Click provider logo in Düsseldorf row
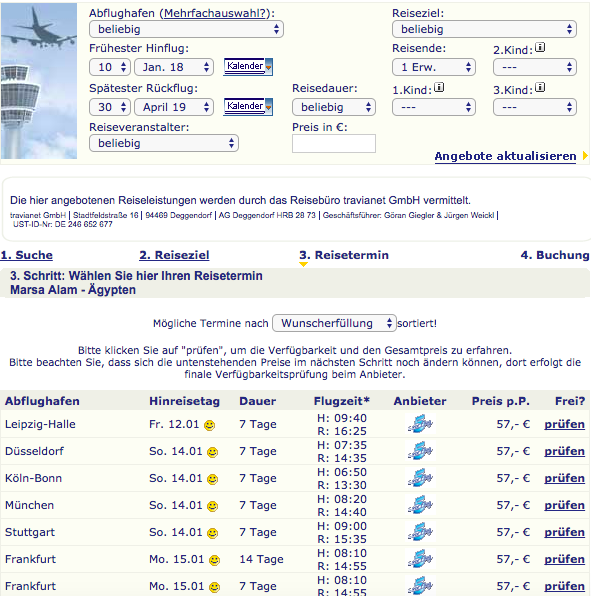Viewport: 591px width, 596px height. pos(420,451)
